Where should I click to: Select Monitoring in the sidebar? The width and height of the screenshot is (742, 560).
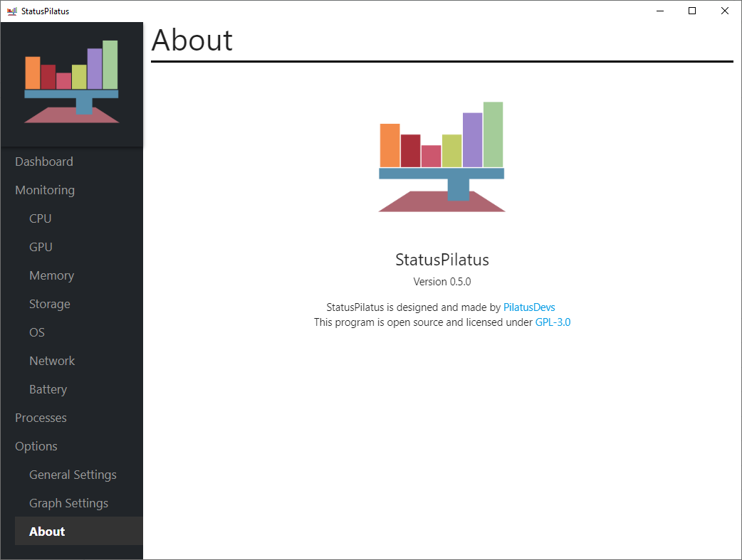[x=78, y=190]
